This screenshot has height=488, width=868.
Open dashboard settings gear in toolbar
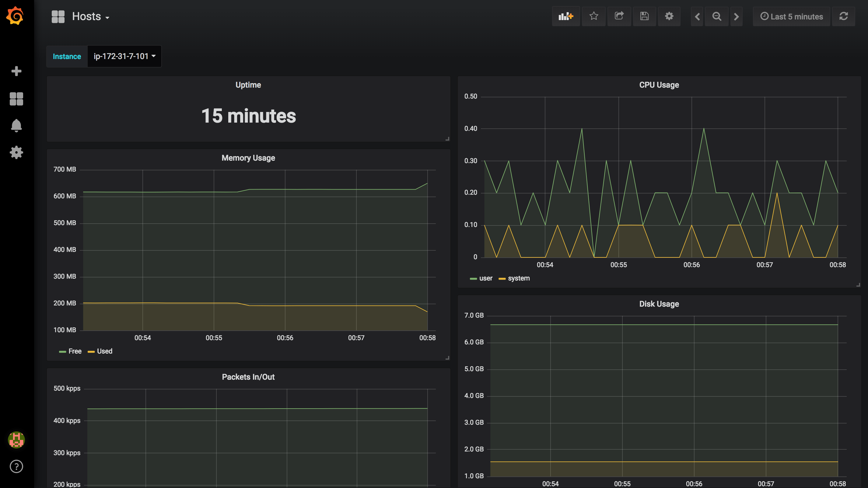(x=669, y=16)
